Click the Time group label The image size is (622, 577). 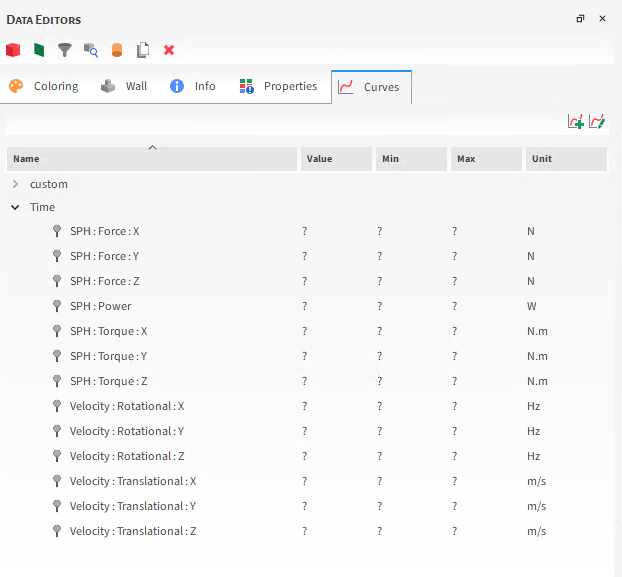pos(42,207)
